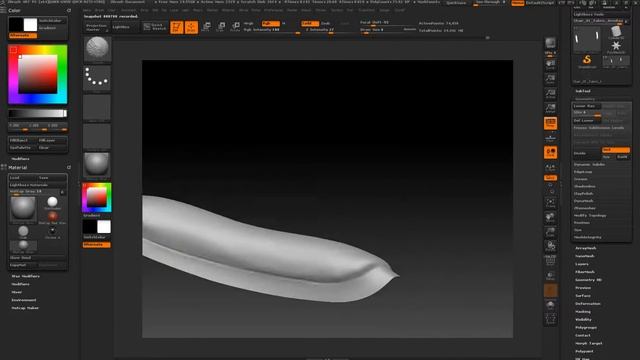This screenshot has width=640, height=360.
Task: Click QuickSave button
Action: (x=456, y=3)
